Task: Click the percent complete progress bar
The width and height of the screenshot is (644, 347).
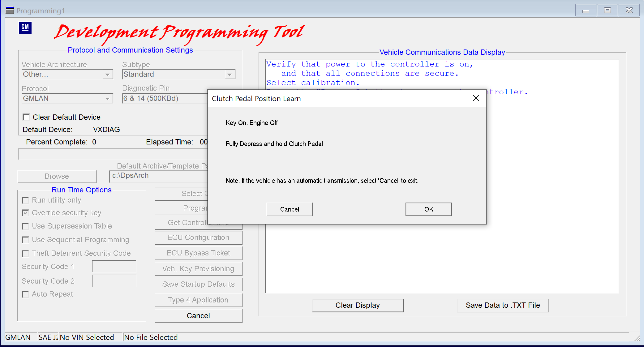Action: [113, 154]
